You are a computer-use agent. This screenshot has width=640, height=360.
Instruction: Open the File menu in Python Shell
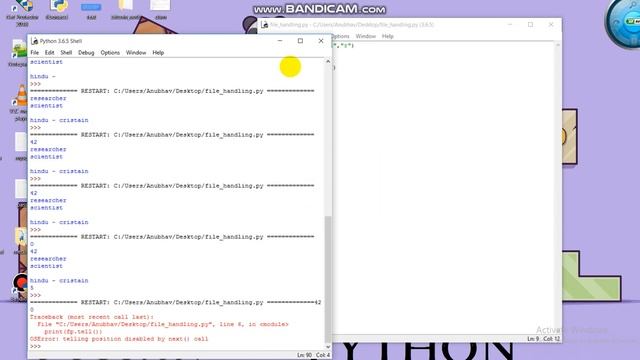(x=35, y=53)
